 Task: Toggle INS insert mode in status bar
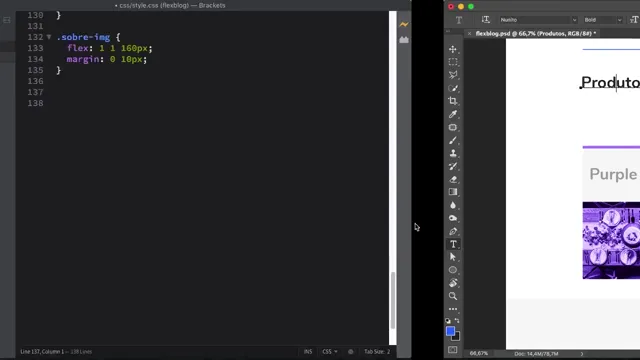[308, 351]
